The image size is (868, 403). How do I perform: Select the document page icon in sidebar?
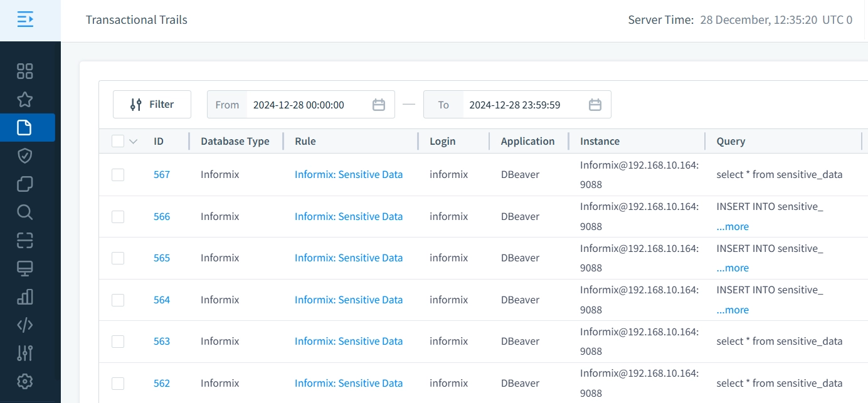pyautogui.click(x=25, y=128)
